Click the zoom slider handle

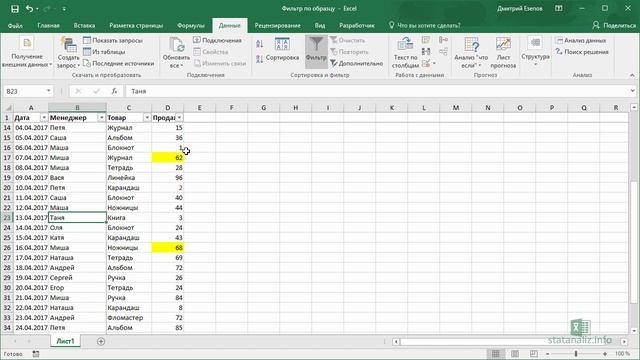576,353
